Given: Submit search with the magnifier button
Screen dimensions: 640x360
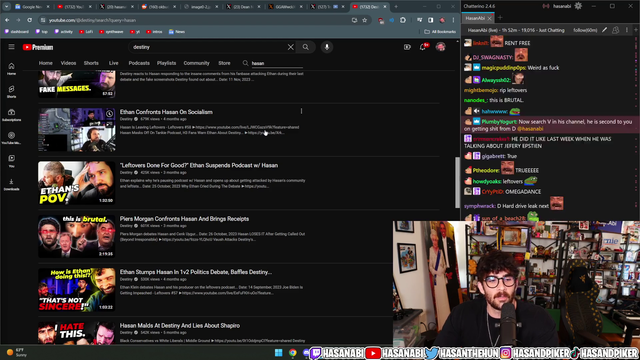Looking at the screenshot, I should click(x=306, y=47).
